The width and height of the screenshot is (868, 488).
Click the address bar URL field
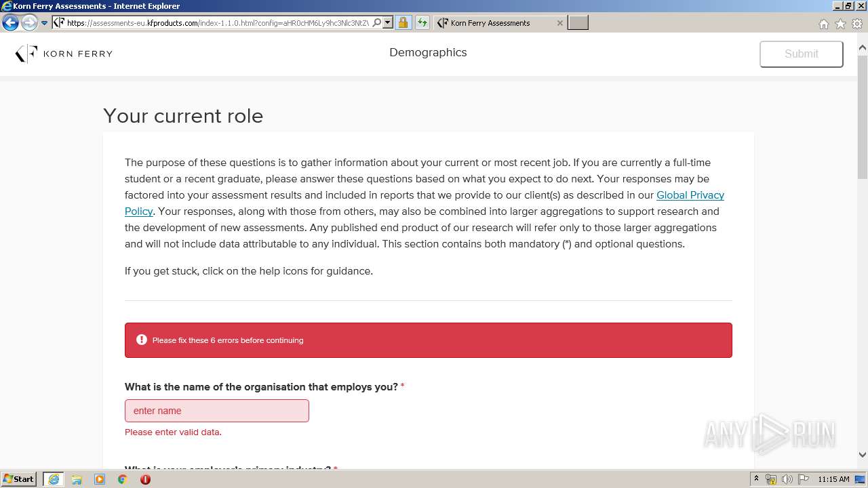click(x=217, y=22)
